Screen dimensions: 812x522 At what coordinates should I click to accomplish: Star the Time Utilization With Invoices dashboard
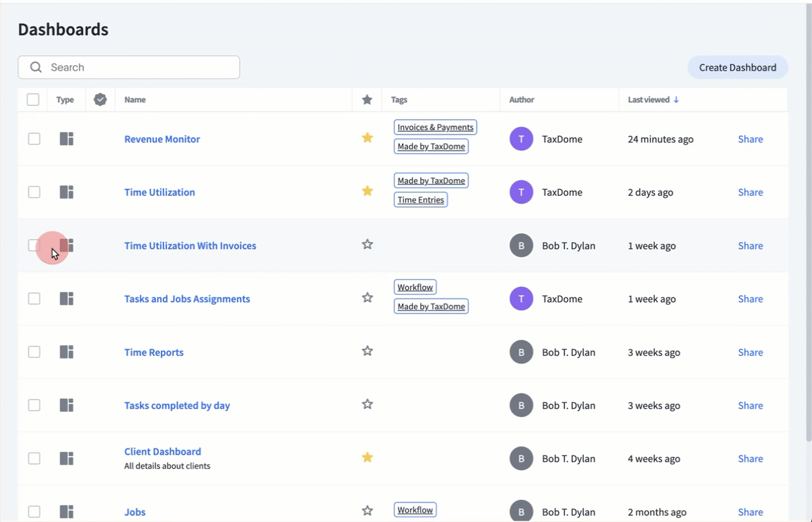tap(367, 245)
